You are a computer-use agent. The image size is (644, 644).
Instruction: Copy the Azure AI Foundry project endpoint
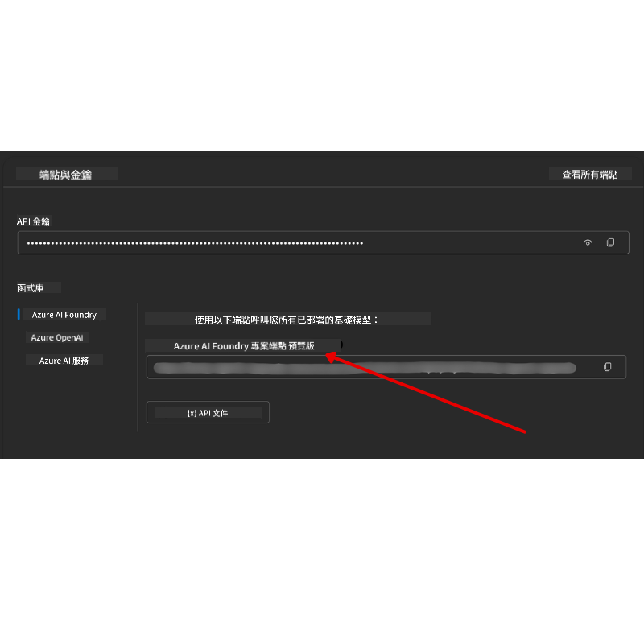coord(607,367)
